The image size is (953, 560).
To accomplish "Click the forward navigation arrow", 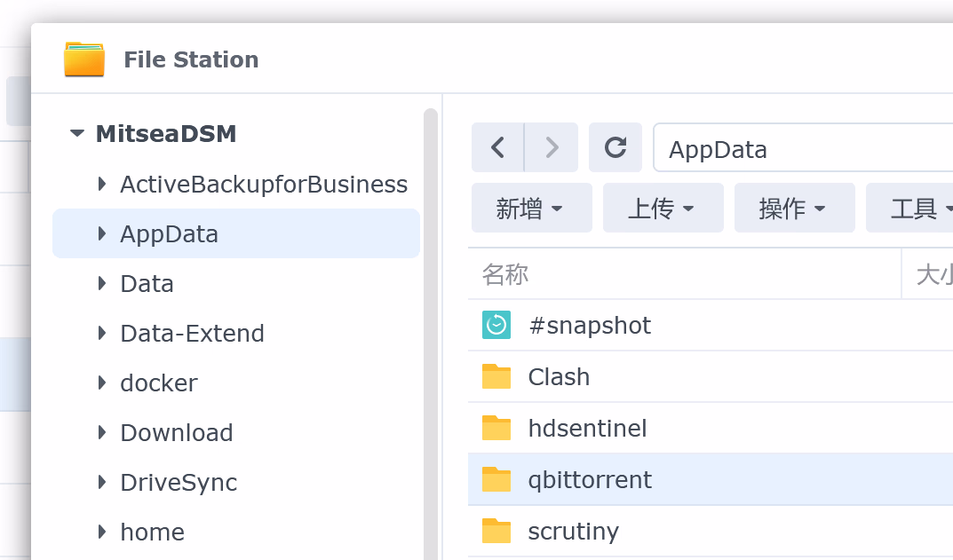I will (x=552, y=147).
